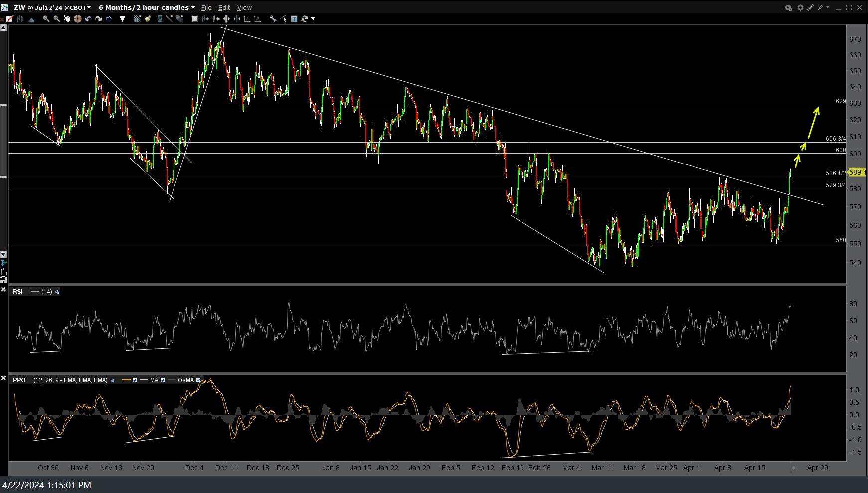
Task: Expand the 6 Months/2 hour candles dropdown
Action: tap(193, 7)
